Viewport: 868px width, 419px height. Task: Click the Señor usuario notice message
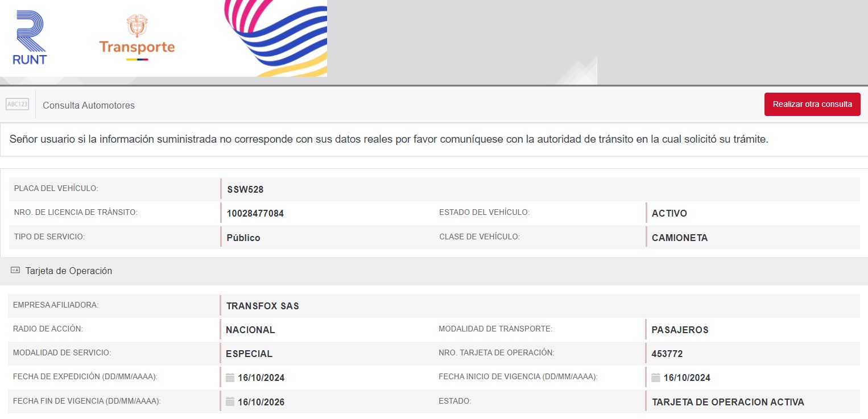tap(388, 139)
